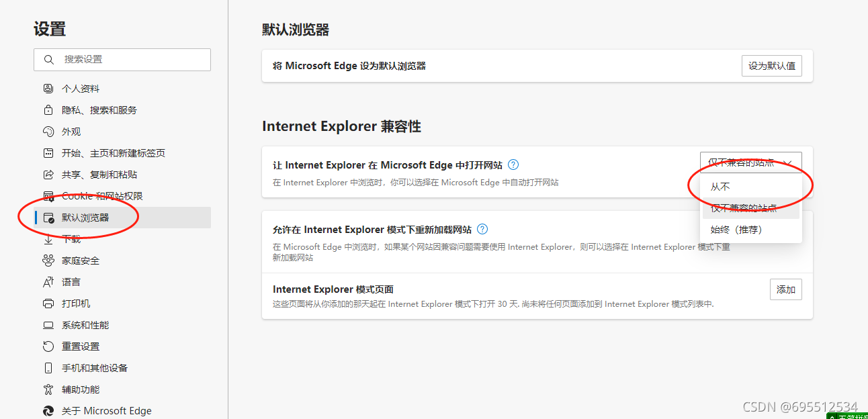Focus the 搜索设置 search field
Viewport: 868px width, 419px height.
[122, 60]
